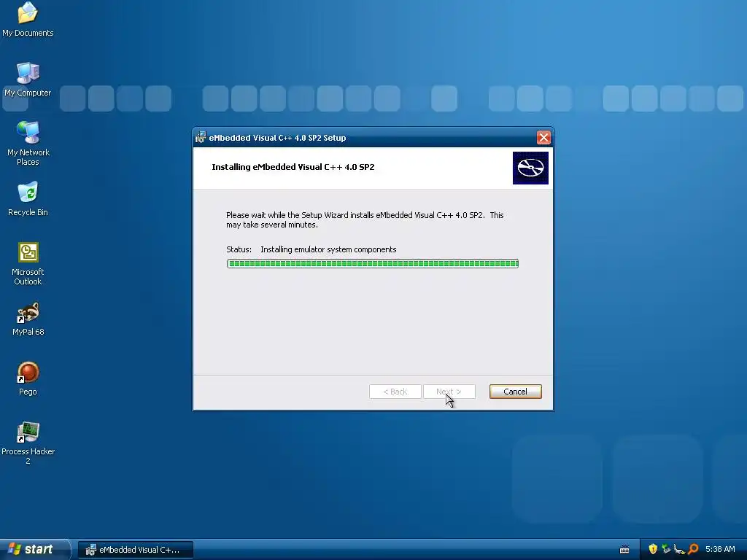This screenshot has height=560, width=747.
Task: Click the Safely Remove Hardware tray icon
Action: 665,549
